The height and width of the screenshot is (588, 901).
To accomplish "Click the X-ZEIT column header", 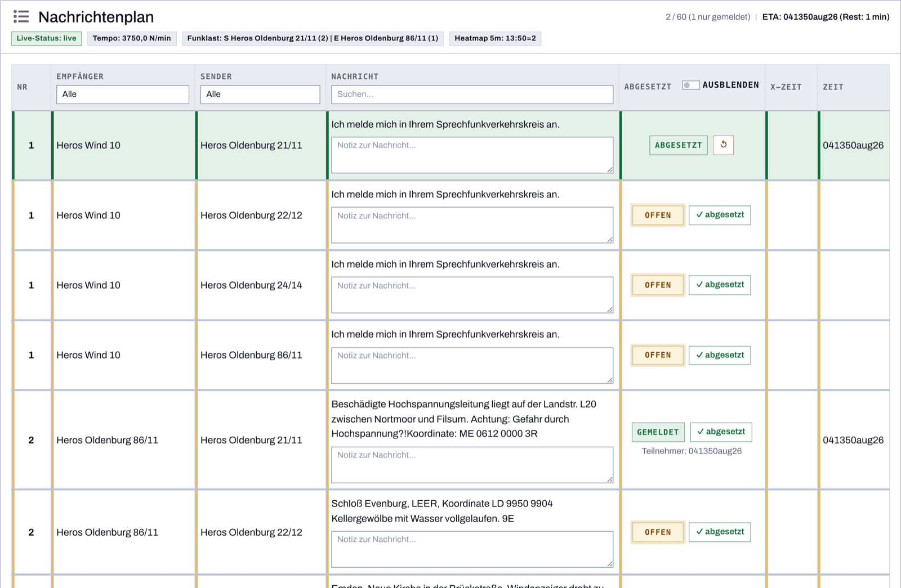I will (x=786, y=87).
